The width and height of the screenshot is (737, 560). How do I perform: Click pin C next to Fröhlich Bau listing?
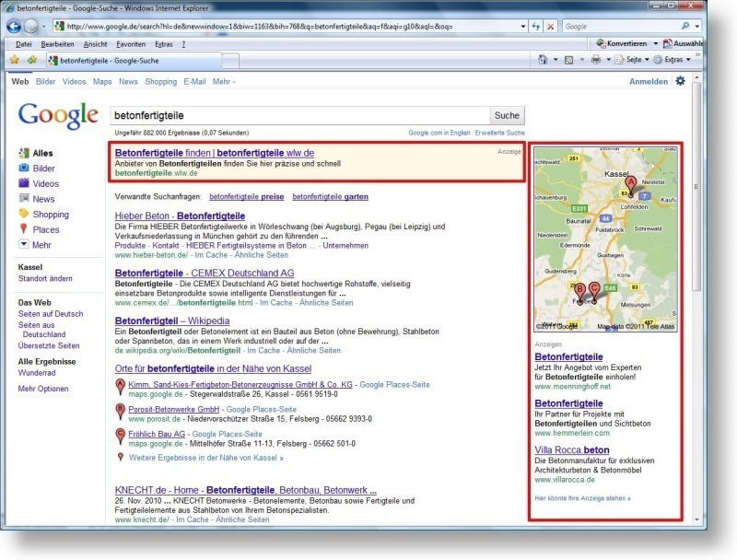point(121,437)
